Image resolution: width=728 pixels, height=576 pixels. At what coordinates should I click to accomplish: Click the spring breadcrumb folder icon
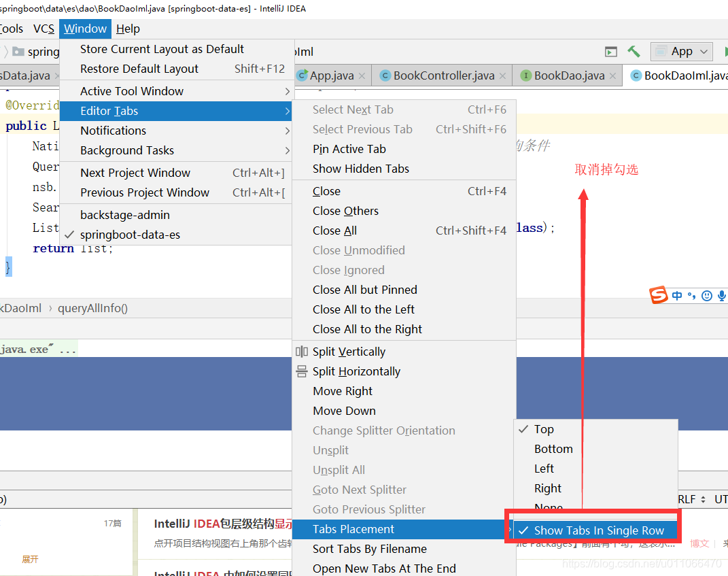click(x=18, y=52)
